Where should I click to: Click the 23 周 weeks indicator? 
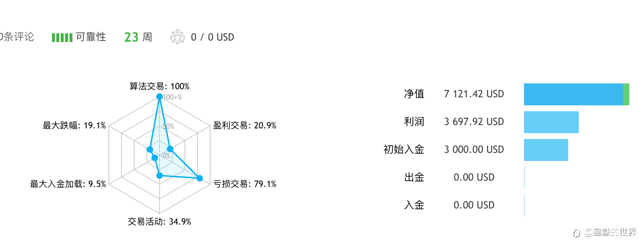138,37
